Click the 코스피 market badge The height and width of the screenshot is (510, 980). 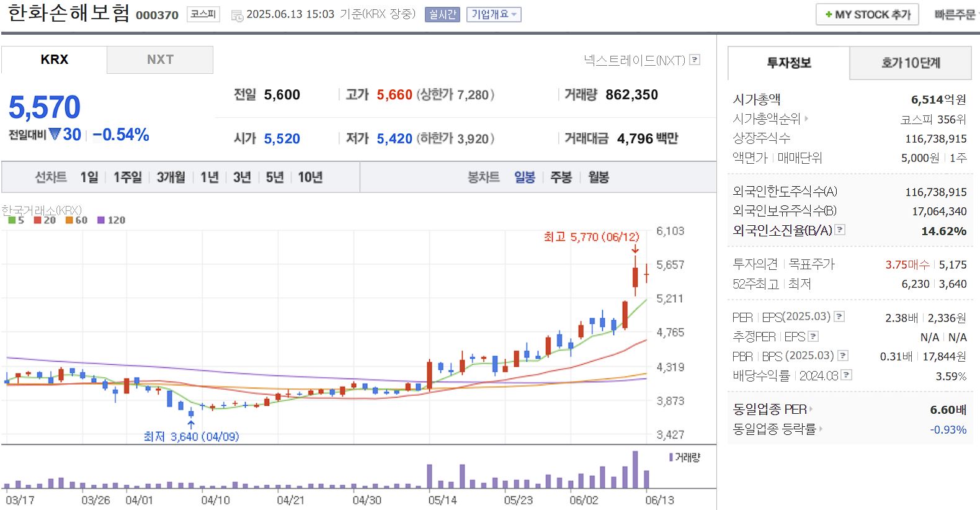click(x=203, y=14)
